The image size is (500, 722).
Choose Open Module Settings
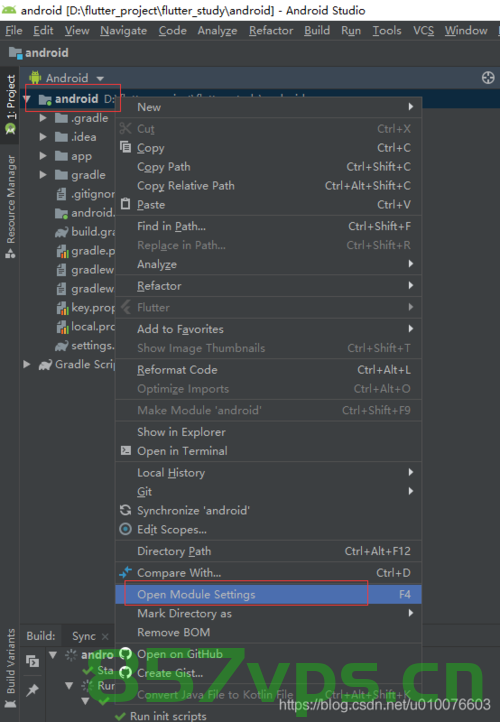click(x=268, y=594)
